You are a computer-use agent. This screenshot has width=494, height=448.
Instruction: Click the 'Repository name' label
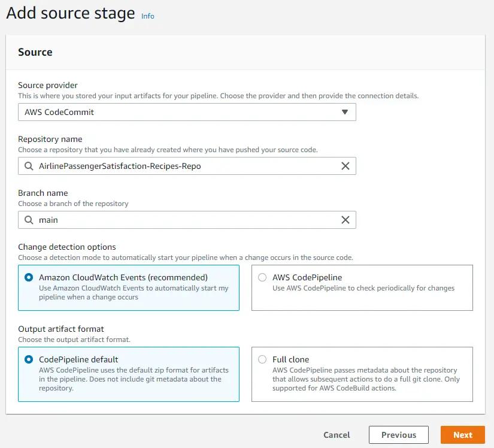(50, 140)
